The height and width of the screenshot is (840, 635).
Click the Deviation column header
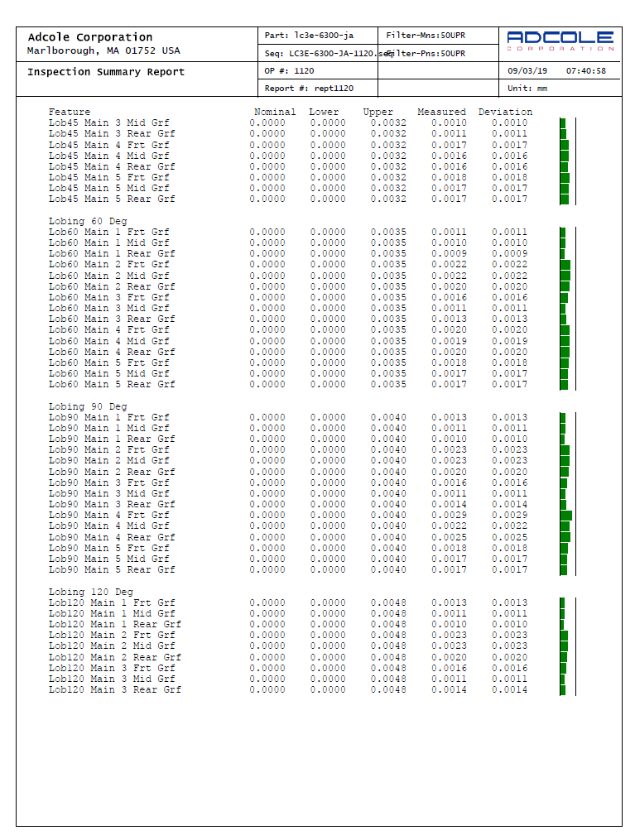[x=505, y=112]
